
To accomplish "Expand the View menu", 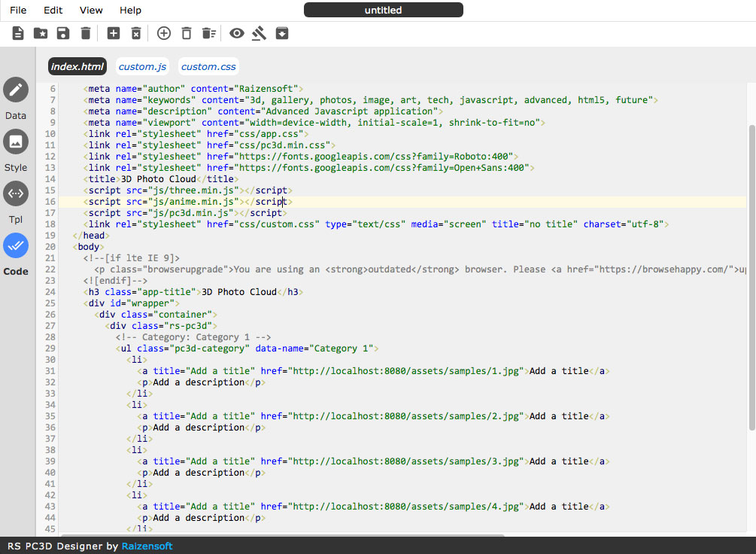I will 91,11.
